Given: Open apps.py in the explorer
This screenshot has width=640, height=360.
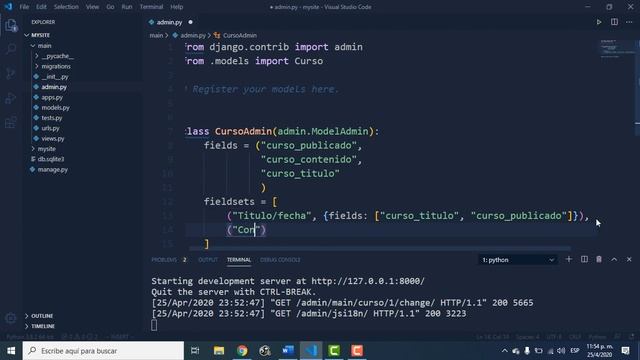Looking at the screenshot, I should point(52,98).
